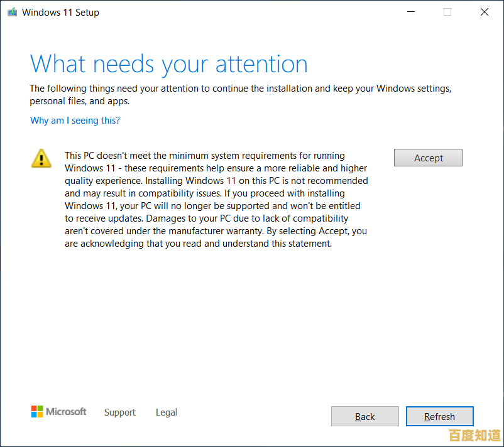
Task: Click the maximize icon in the title bar
Action: pos(447,12)
